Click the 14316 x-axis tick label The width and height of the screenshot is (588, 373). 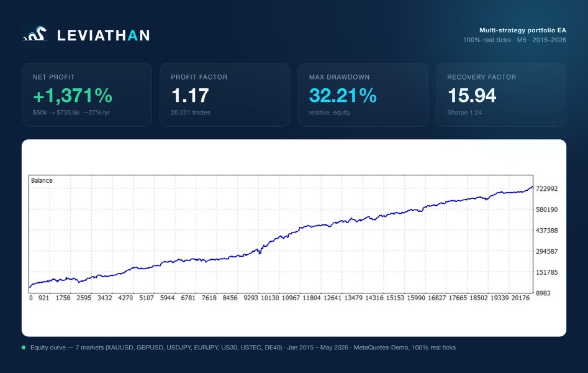[x=374, y=298]
